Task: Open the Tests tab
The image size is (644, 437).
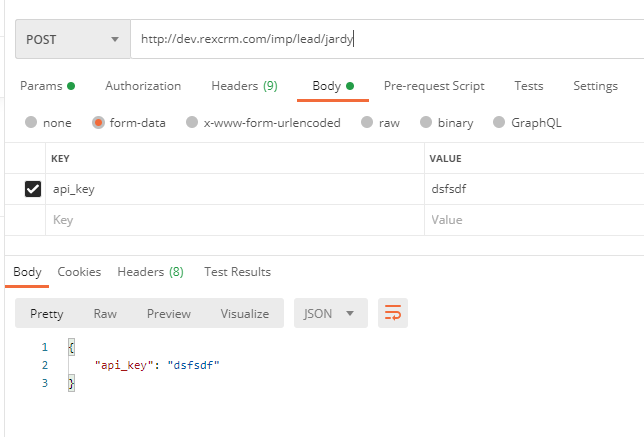Action: point(528,86)
